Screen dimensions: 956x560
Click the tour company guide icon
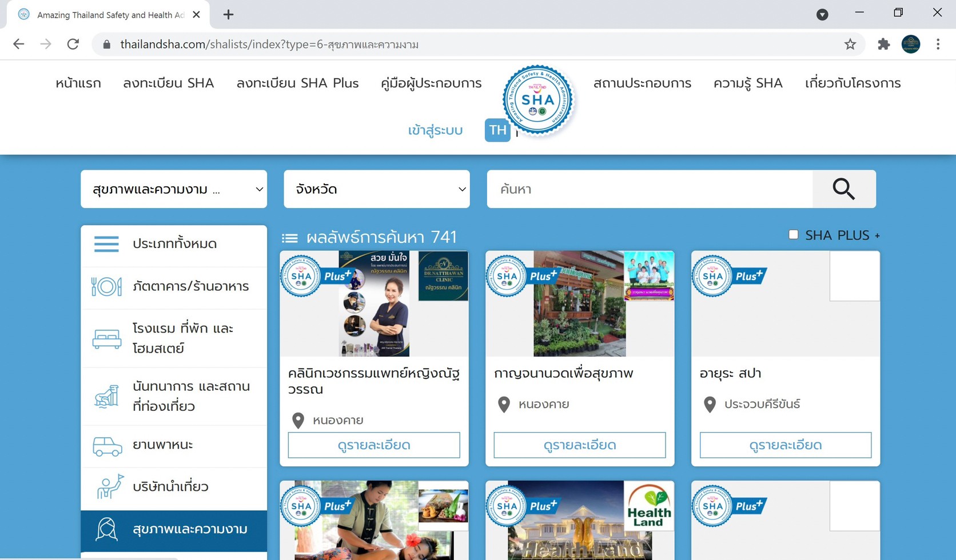[x=109, y=486]
